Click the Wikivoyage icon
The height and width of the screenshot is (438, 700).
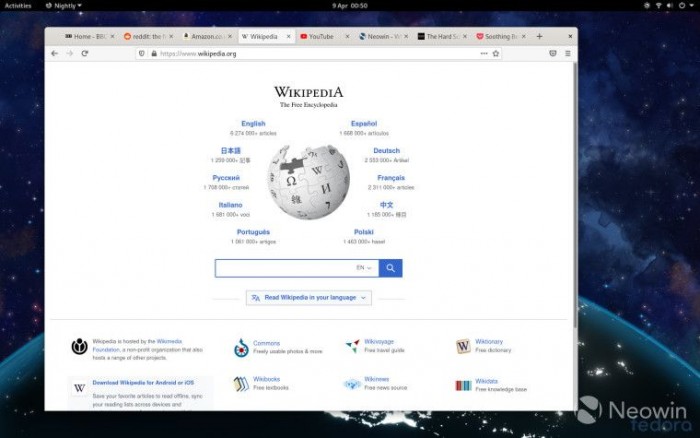coord(352,346)
